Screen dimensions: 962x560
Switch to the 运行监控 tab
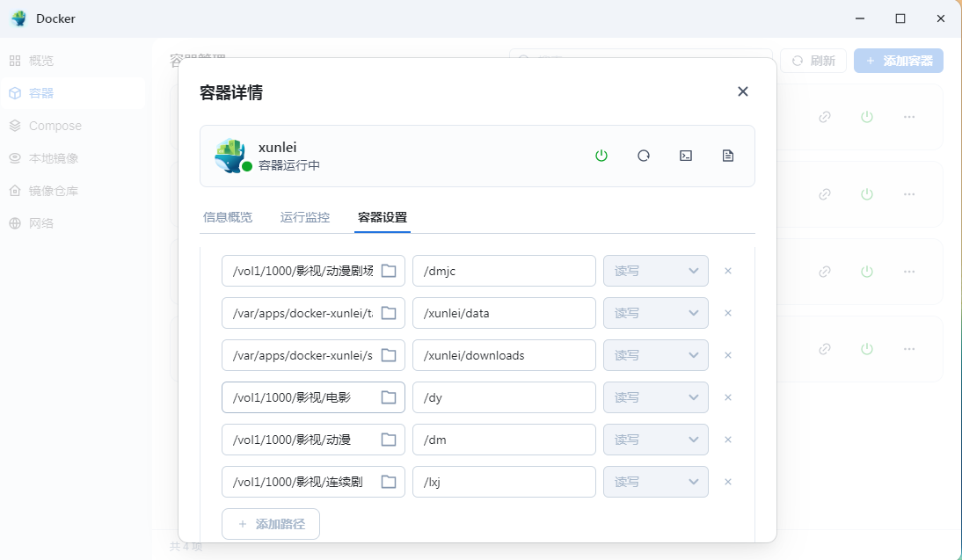tap(305, 217)
